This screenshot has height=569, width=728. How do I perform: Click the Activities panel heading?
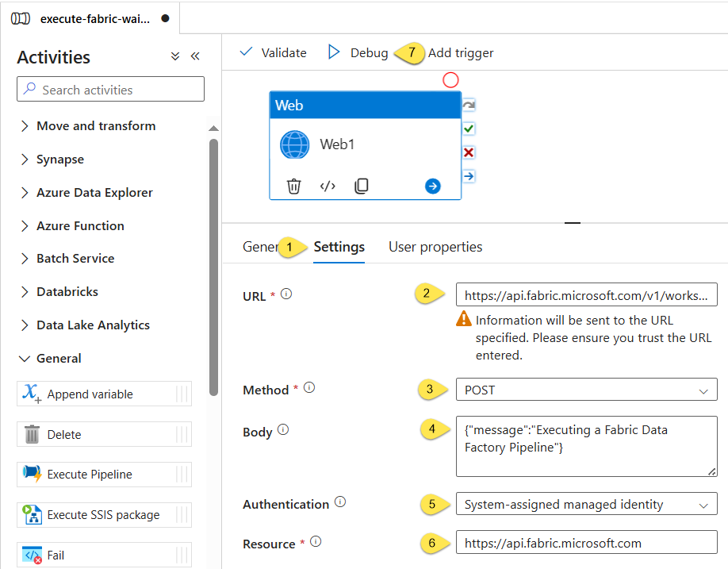pos(54,57)
